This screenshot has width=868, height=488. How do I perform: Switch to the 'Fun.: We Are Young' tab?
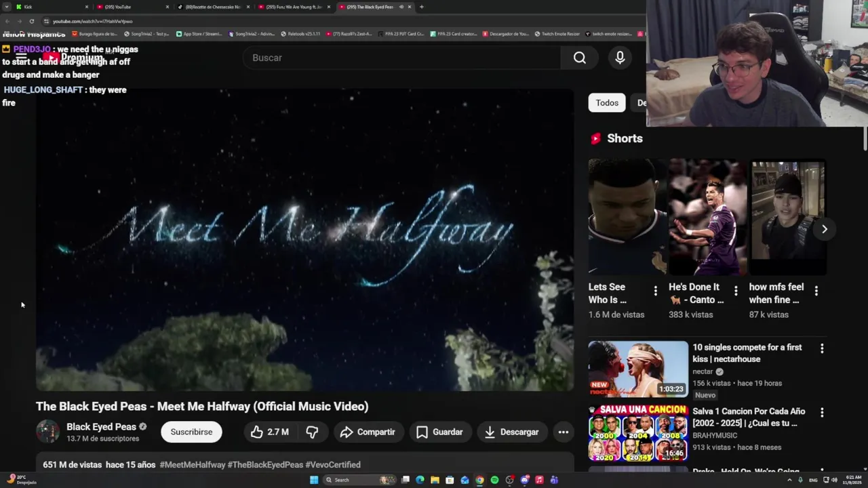click(293, 7)
